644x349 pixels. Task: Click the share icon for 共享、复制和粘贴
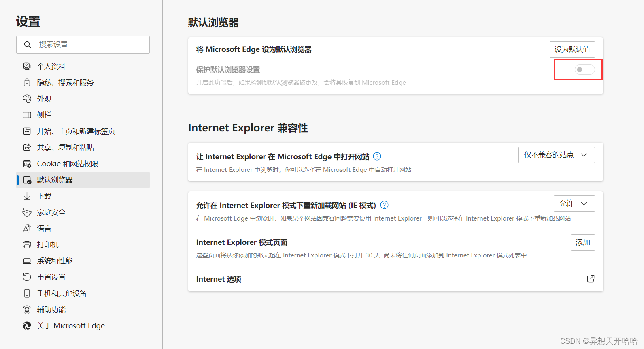(x=27, y=147)
